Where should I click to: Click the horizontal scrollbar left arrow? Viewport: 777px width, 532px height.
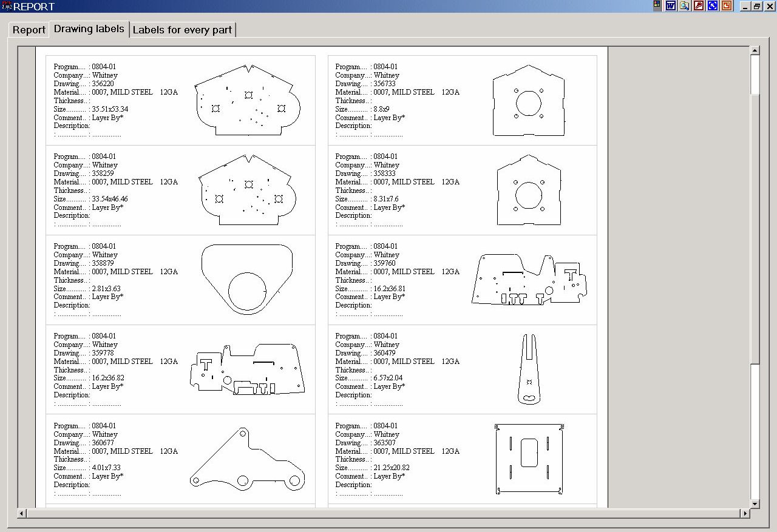click(22, 514)
